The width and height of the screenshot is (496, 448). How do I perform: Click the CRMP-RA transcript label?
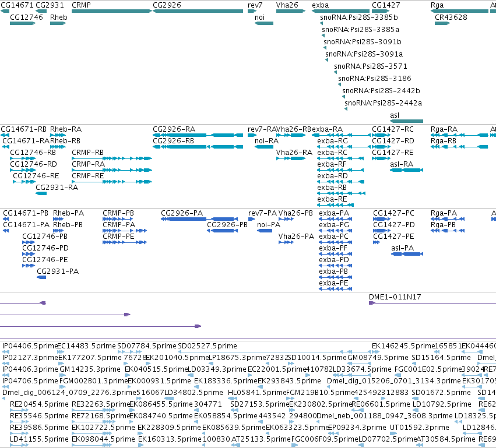pos(88,164)
